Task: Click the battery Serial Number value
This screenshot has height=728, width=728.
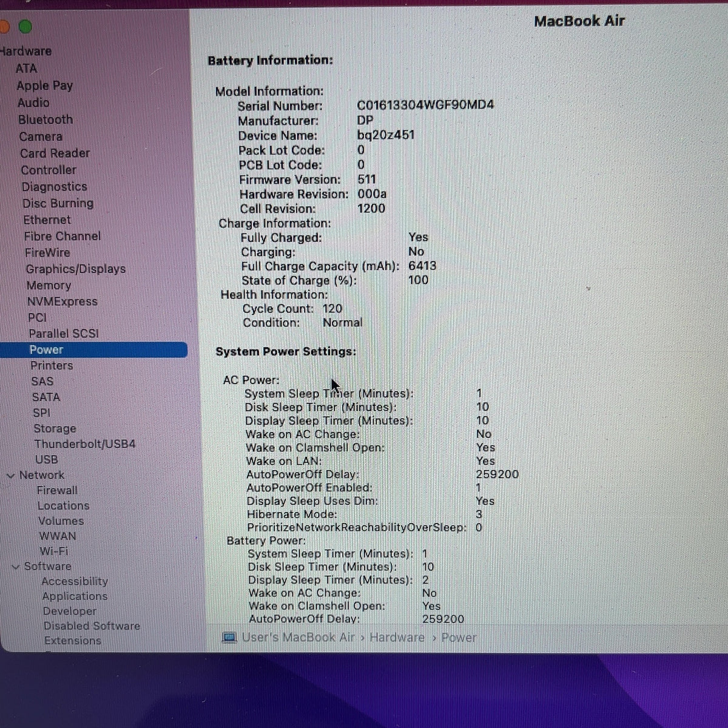Action: pyautogui.click(x=425, y=104)
